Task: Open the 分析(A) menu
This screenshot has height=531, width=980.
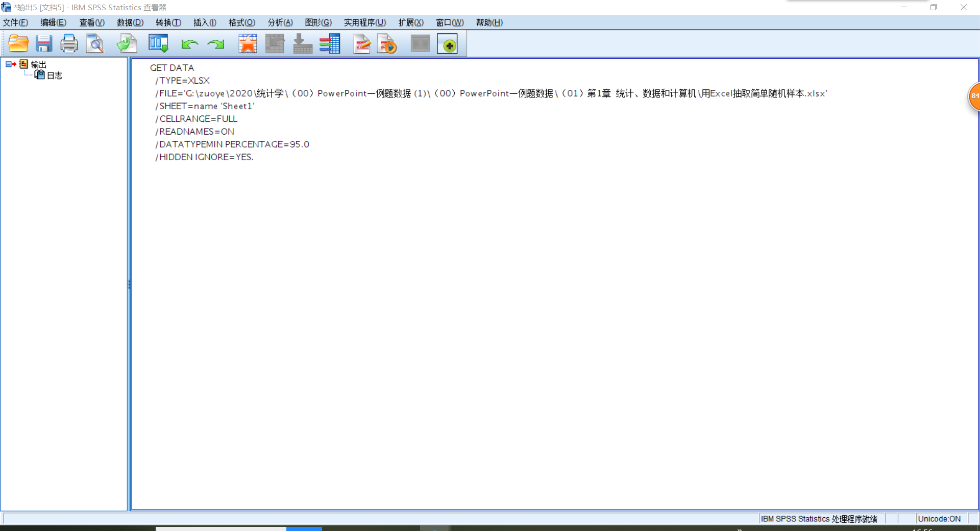Action: click(280, 22)
